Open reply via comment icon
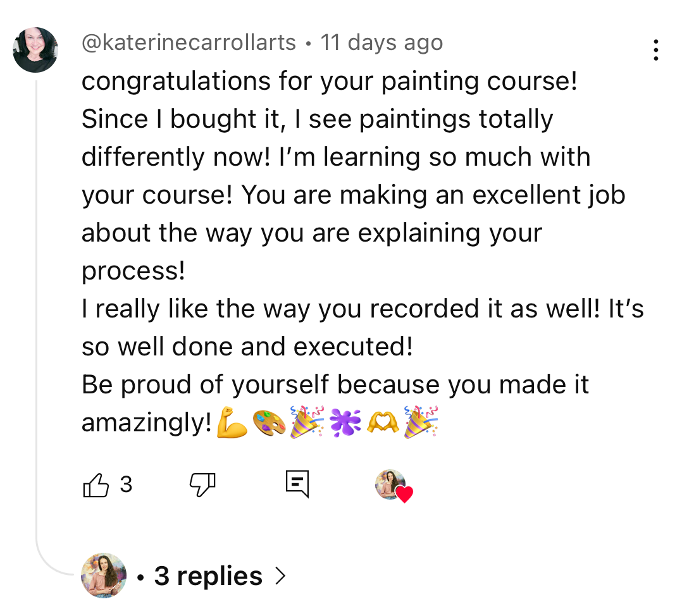Viewport: 682px width, 616px height. pyautogui.click(x=297, y=484)
